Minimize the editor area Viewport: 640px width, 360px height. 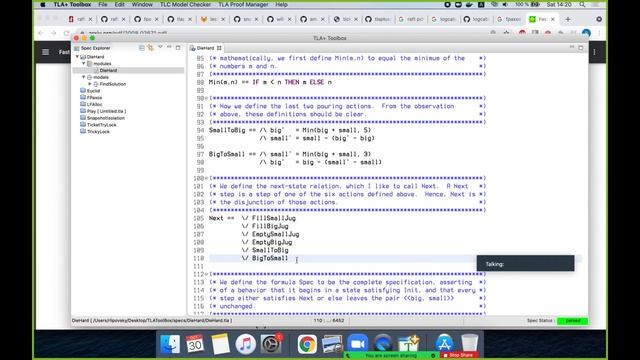click(x=572, y=47)
